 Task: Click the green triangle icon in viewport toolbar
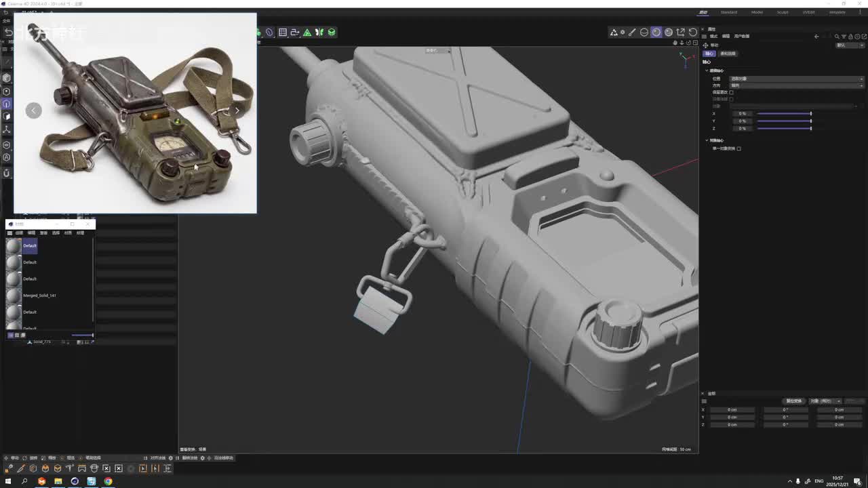click(307, 32)
